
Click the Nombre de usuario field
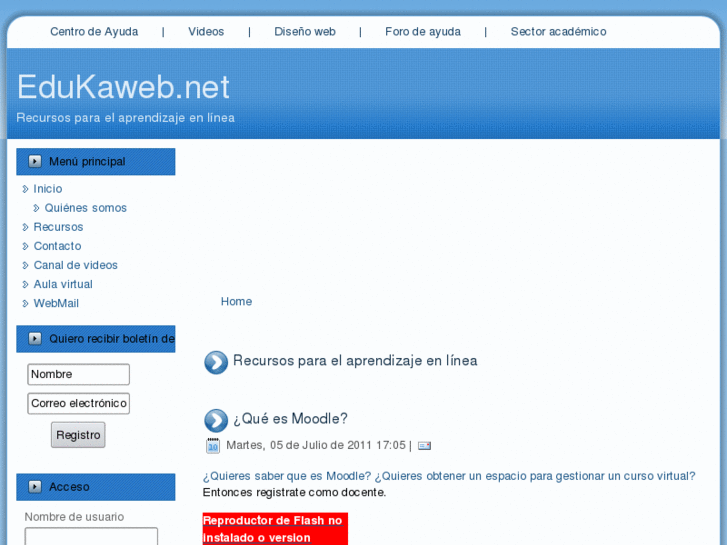91,536
